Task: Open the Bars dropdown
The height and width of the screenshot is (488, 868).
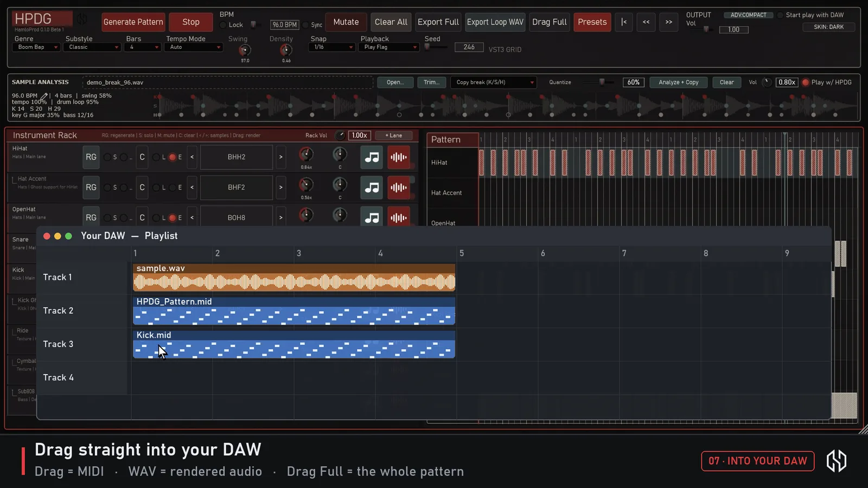Action: pyautogui.click(x=142, y=47)
